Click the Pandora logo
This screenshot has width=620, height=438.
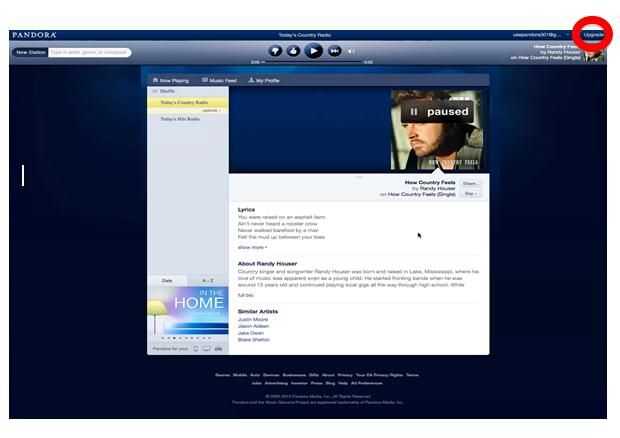(34, 35)
